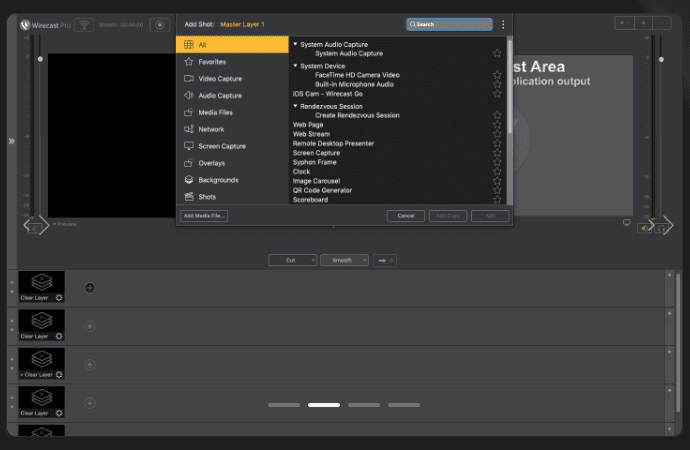
Task: Open the Smooth transition dropdown
Action: 344,260
